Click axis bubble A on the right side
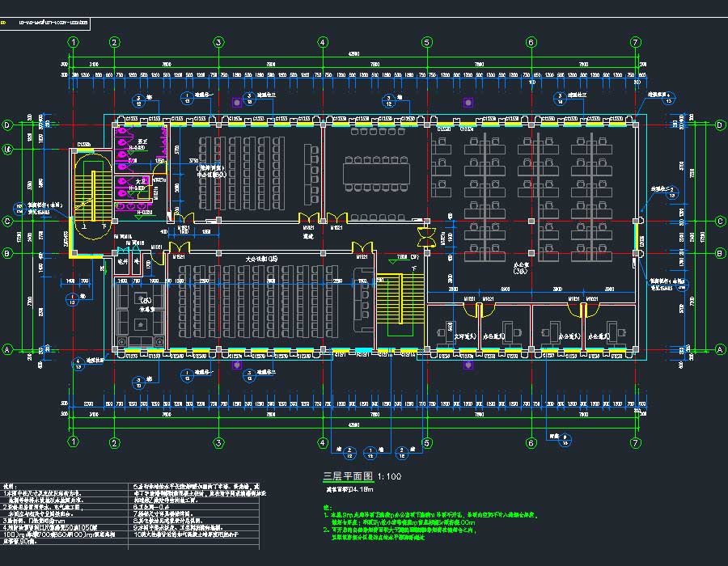This screenshot has height=566, width=728. 720,349
